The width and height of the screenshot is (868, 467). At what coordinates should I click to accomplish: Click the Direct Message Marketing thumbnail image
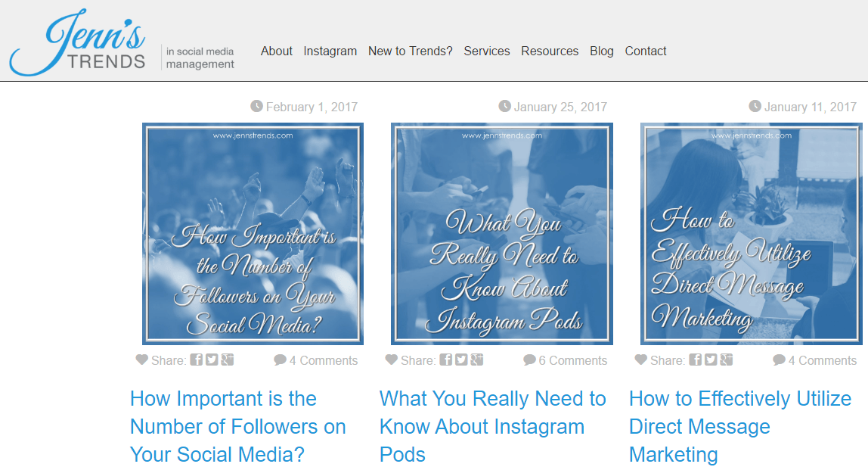751,234
